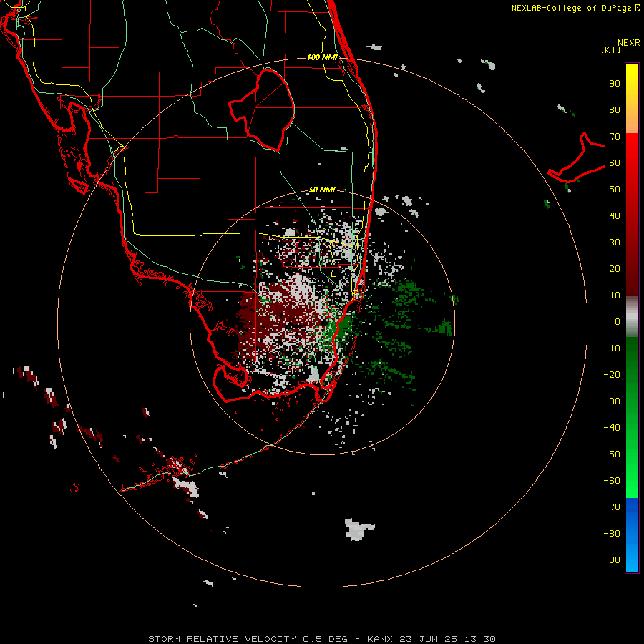644x644 pixels.
Task: Click the 70 value on the velocity scale
Action: (615, 137)
